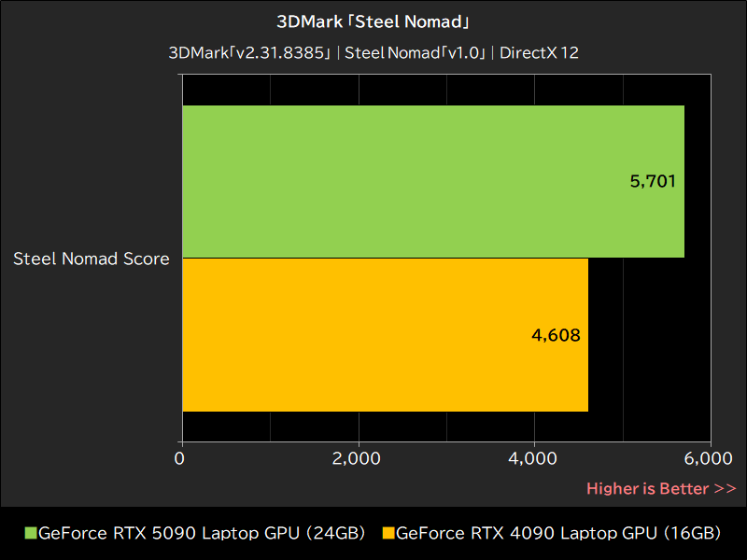Click the 5,701 score value label
The image size is (747, 560).
point(655,181)
